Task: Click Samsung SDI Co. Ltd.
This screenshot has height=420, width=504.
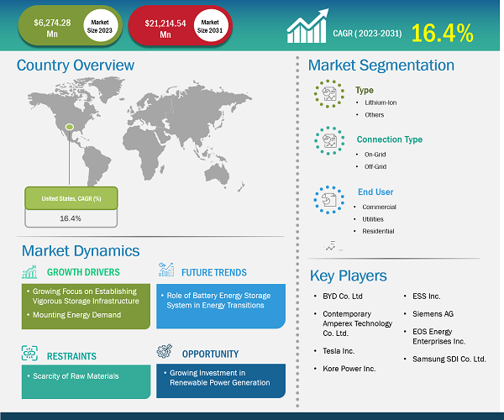Action: tap(449, 359)
